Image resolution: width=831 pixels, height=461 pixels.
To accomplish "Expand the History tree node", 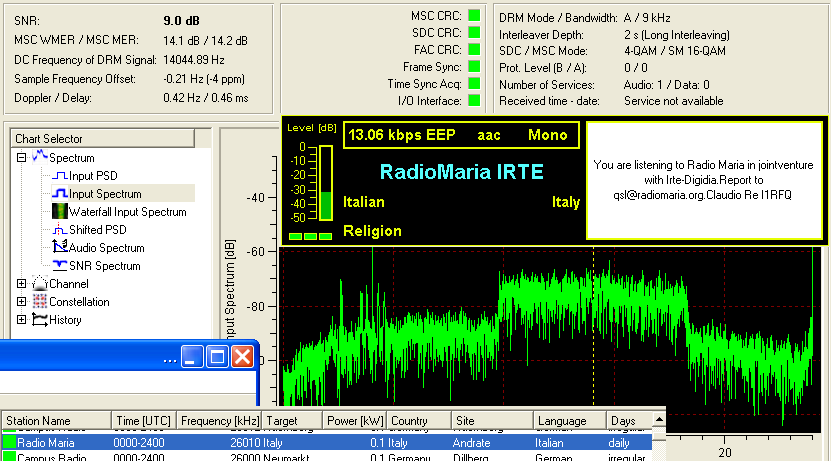I will (x=21, y=320).
